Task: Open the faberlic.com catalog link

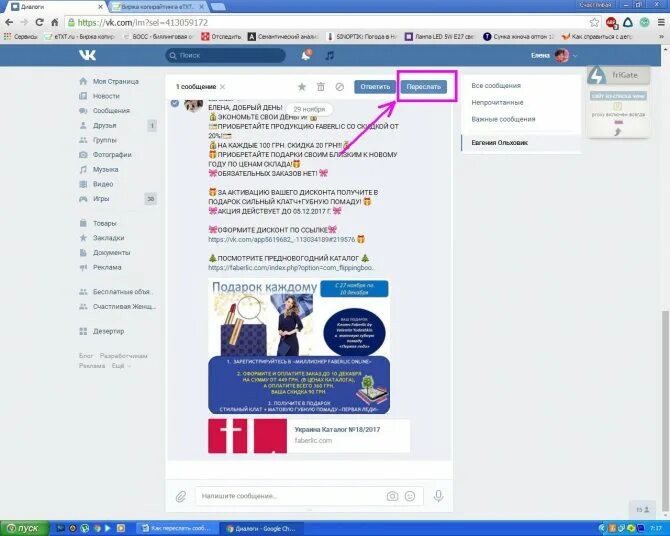Action: 292,268
